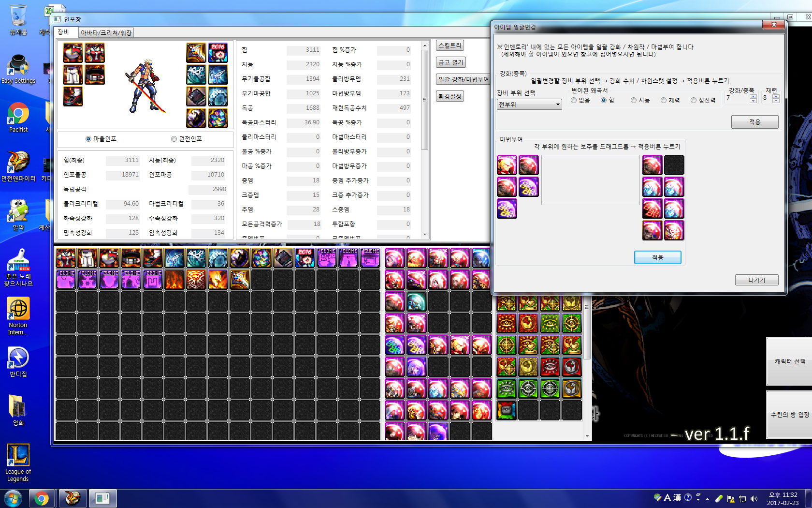This screenshot has height=508, width=812.
Task: Select the black belt item in inventory grid
Action: (131, 258)
